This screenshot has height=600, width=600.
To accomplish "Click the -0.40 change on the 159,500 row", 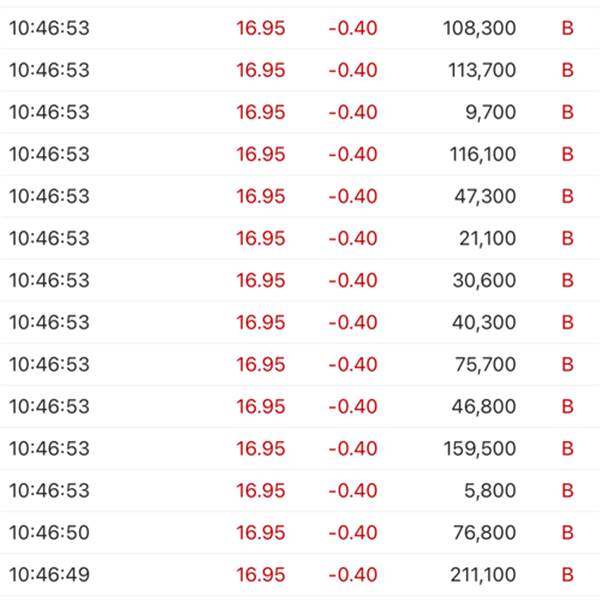I will 353,448.
